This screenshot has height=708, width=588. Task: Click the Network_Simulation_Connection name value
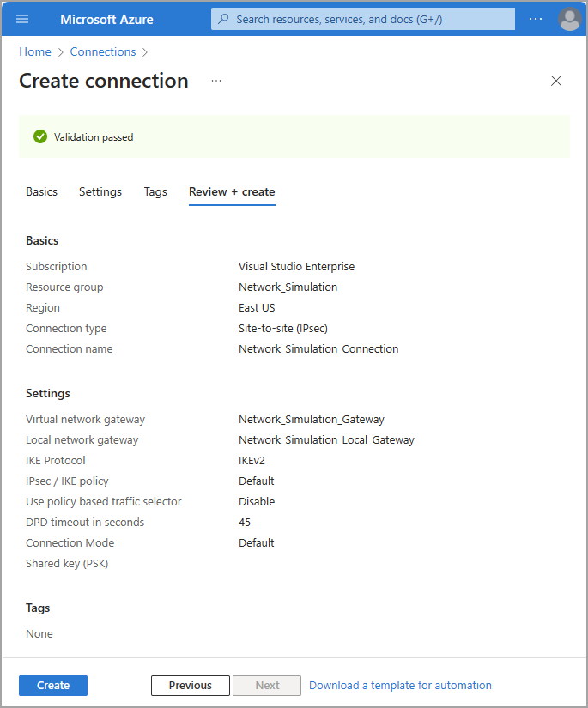tap(318, 349)
